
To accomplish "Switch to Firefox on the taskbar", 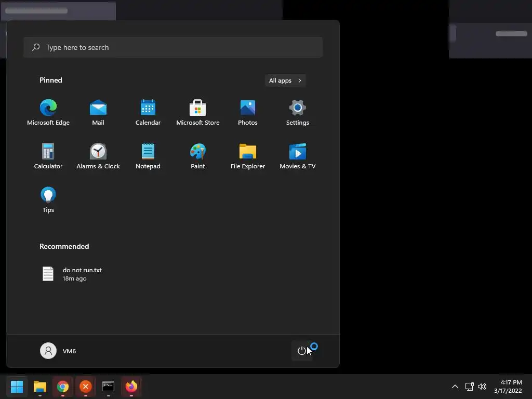I will (131, 387).
